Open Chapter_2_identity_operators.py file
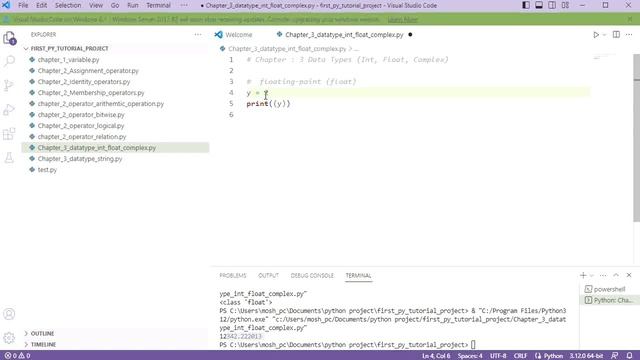This screenshot has width=640, height=360. pyautogui.click(x=84, y=82)
